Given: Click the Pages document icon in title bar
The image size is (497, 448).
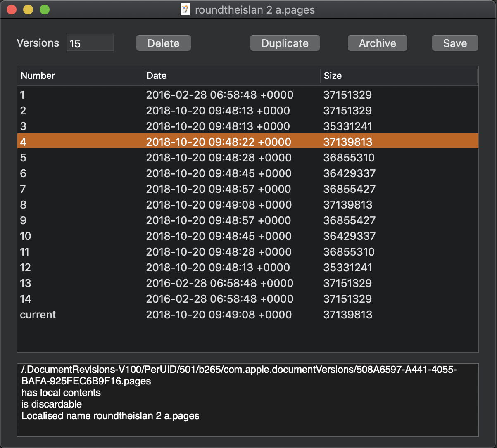Looking at the screenshot, I should point(185,9).
